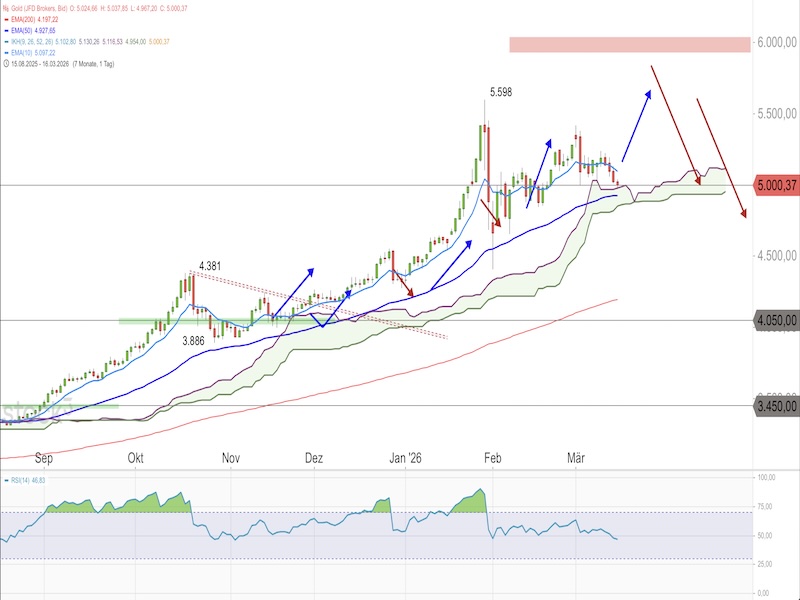Click the 4.381 peak annotation
Screen dimensions: 800x600
click(209, 266)
